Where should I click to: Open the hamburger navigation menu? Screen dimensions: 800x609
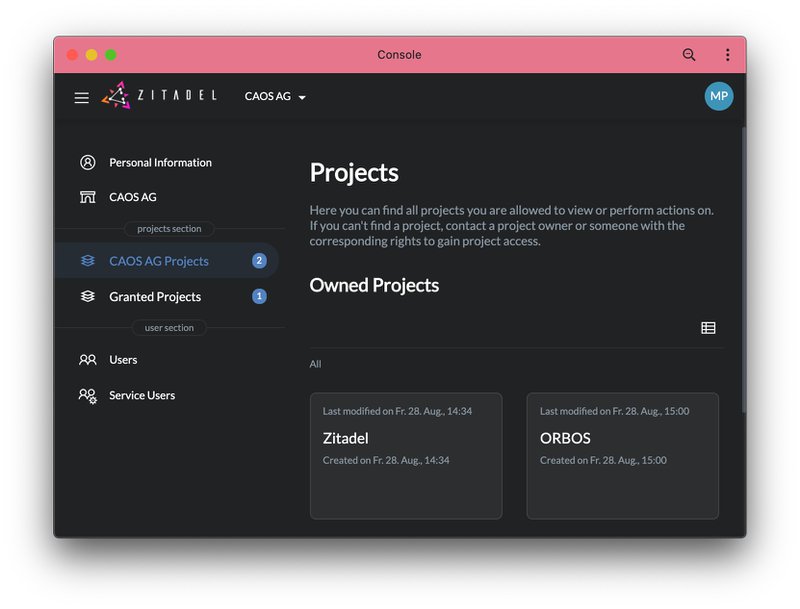pos(82,97)
